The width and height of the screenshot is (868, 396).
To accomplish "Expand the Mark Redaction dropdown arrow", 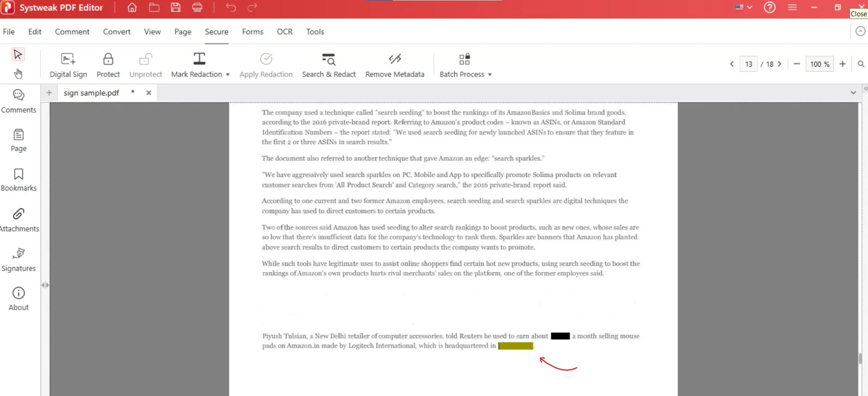I will (x=228, y=75).
